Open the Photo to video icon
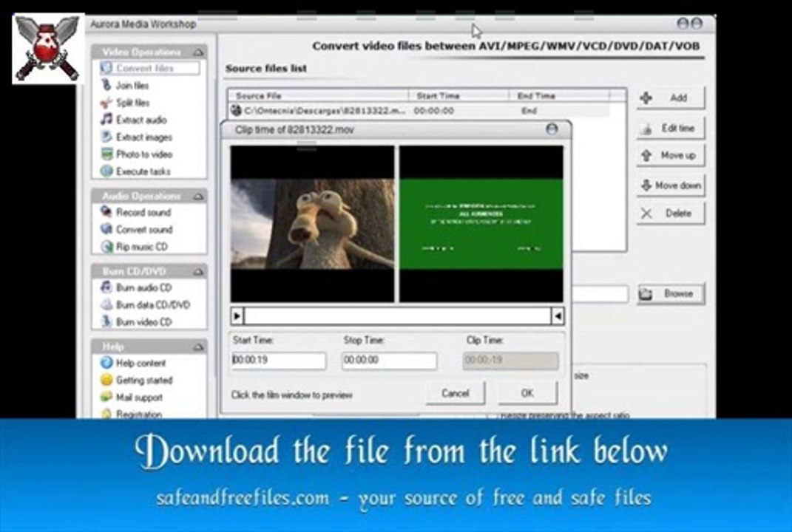Screen dimensions: 792x532 [106, 154]
